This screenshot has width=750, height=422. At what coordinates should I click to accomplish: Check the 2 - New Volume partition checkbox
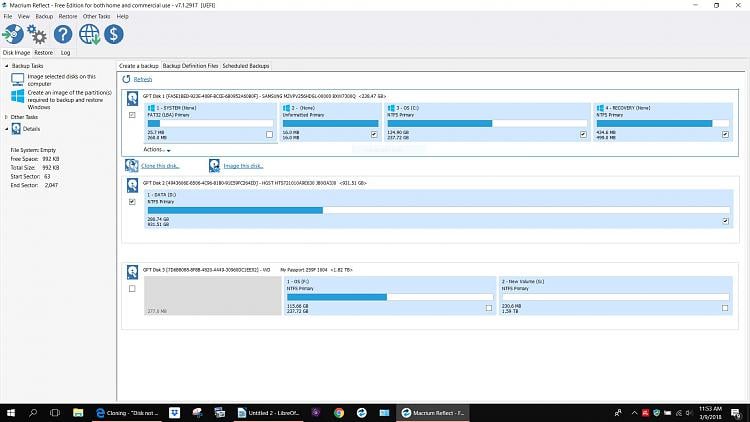[725, 308]
